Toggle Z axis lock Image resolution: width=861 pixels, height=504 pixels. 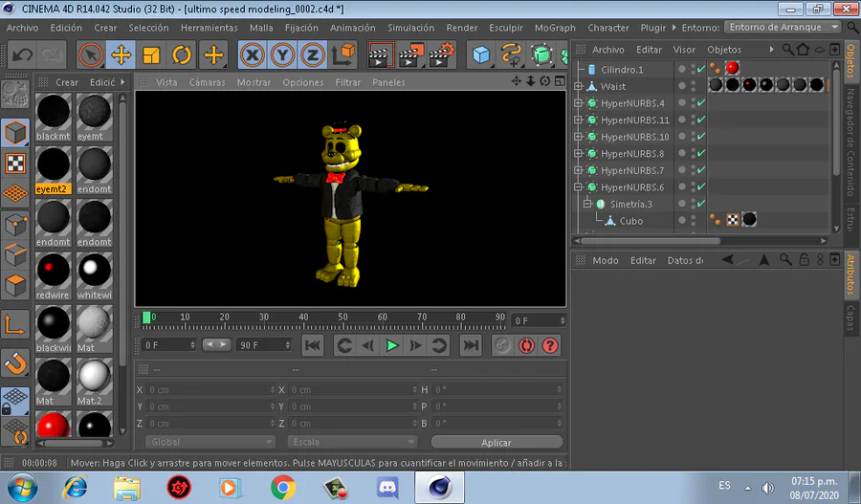(313, 55)
